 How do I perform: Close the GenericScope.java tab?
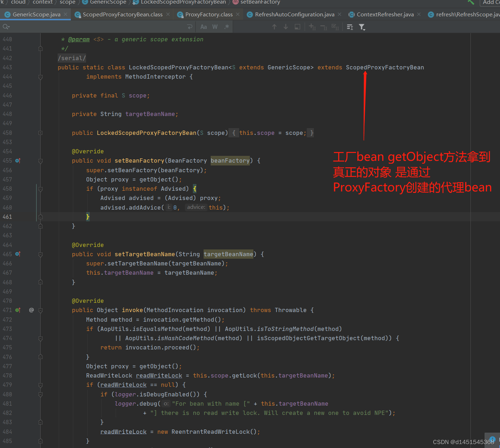click(x=65, y=15)
